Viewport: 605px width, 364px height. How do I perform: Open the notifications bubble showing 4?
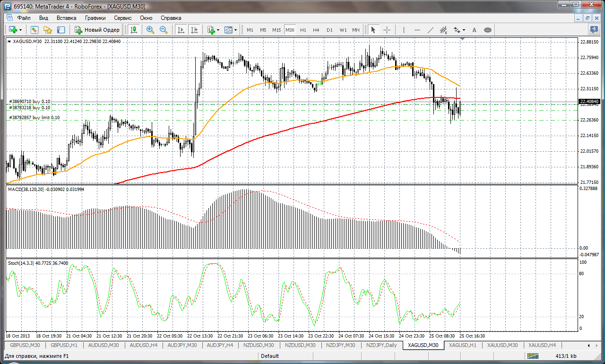595,30
